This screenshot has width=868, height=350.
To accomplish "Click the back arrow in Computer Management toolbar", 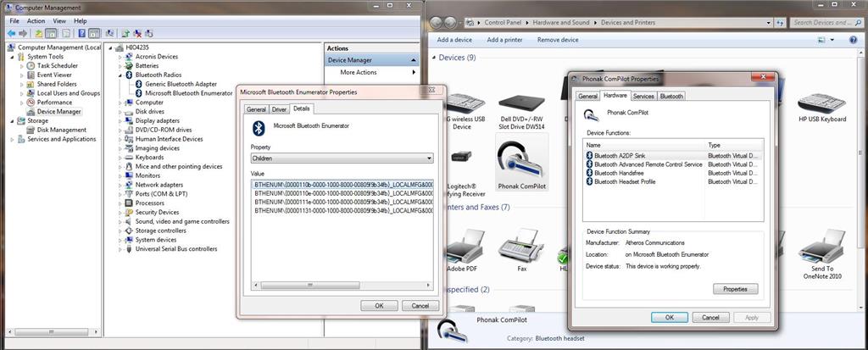I will 11,33.
